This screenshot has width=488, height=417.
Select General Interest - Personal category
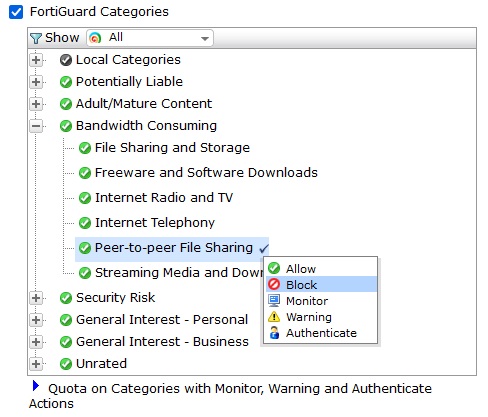pos(162,320)
